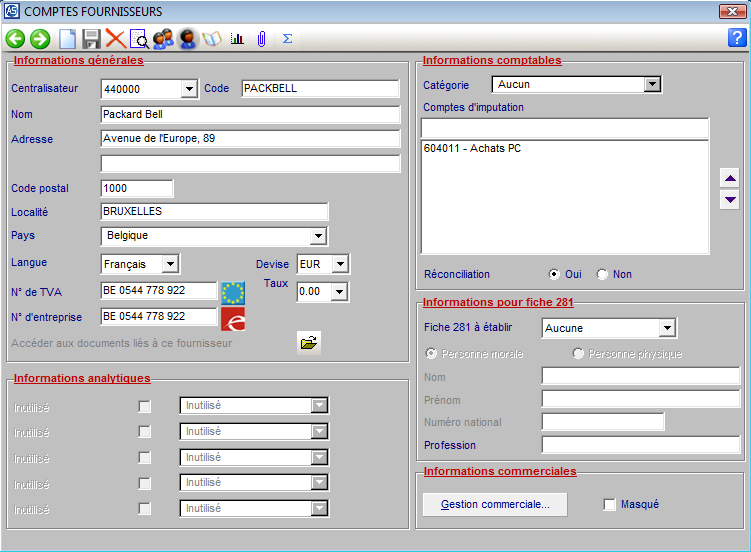Screen dimensions: 751x552
Task: Select Non for Réconciliation
Action: pyautogui.click(x=602, y=274)
